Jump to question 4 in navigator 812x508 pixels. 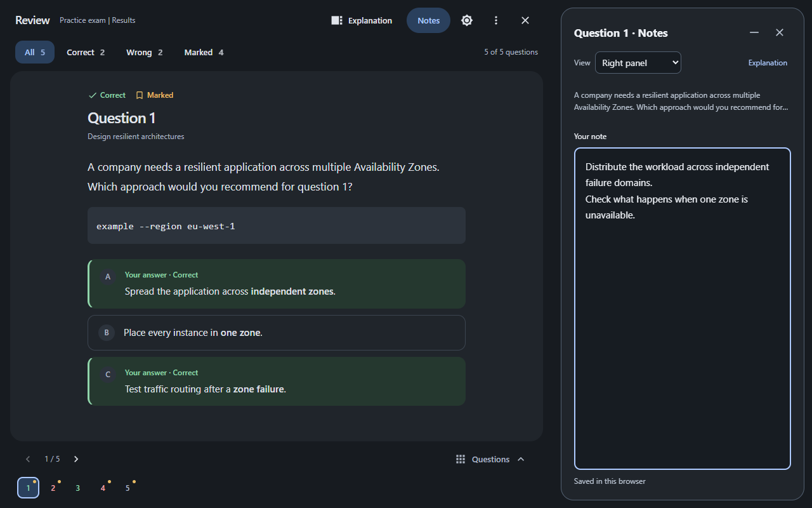(x=103, y=488)
